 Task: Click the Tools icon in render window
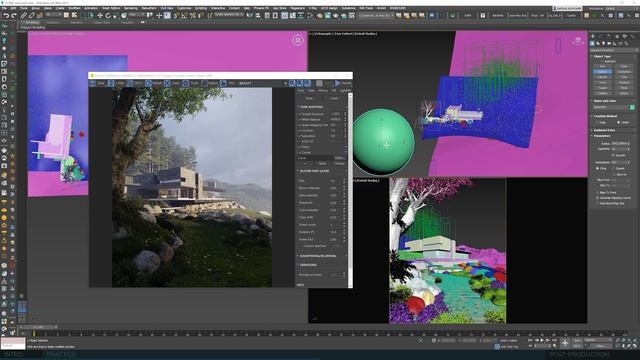185,83
